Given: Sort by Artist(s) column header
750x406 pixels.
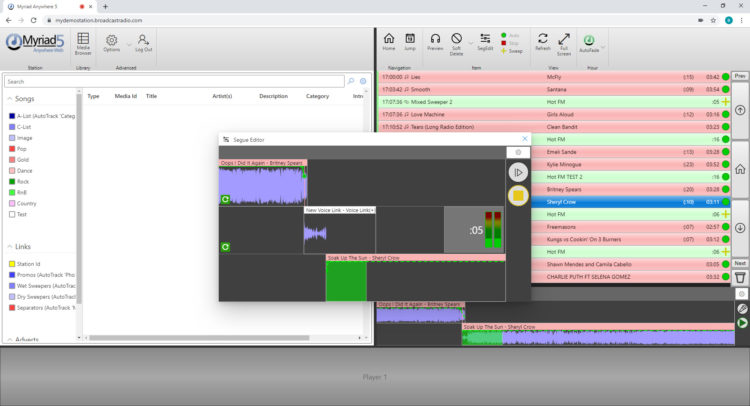Looking at the screenshot, I should (x=222, y=96).
